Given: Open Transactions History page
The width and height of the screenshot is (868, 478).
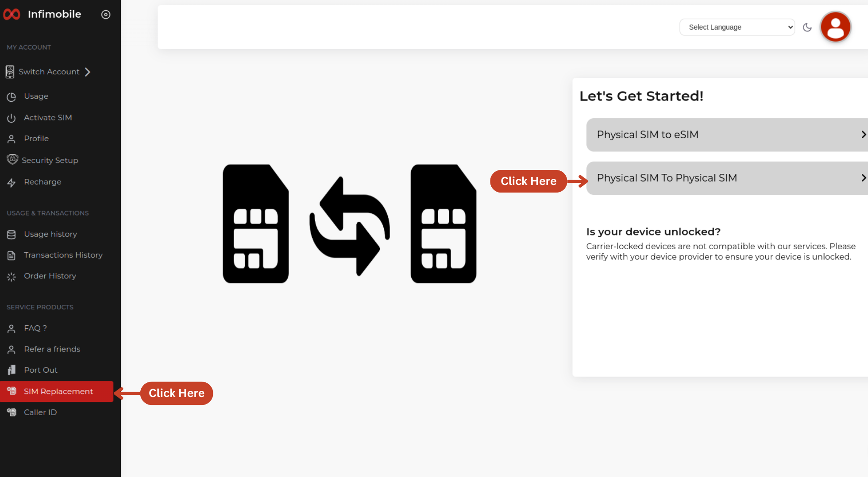Looking at the screenshot, I should (63, 255).
